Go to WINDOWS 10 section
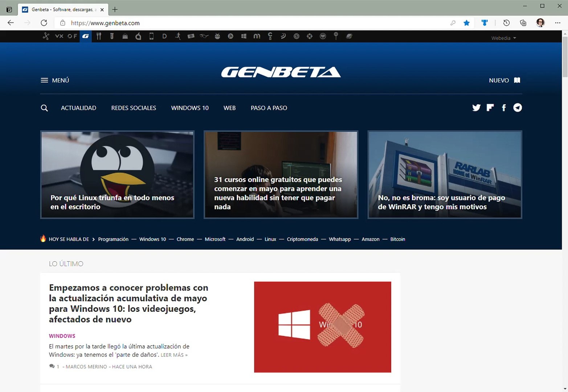The height and width of the screenshot is (392, 568). [190, 108]
